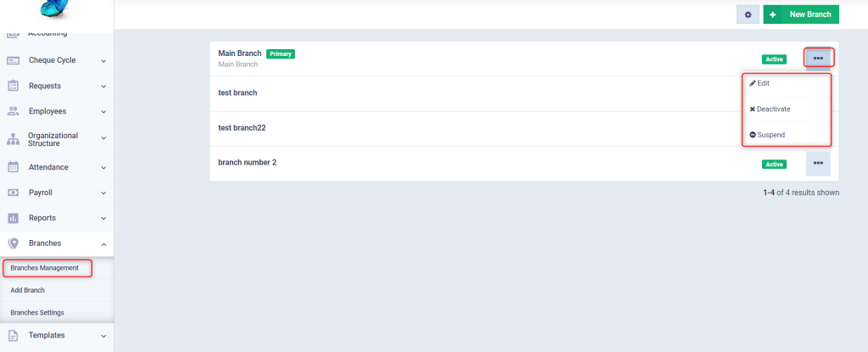This screenshot has width=868, height=352.
Task: Click the grey Main Branch subtitle
Action: pos(238,64)
